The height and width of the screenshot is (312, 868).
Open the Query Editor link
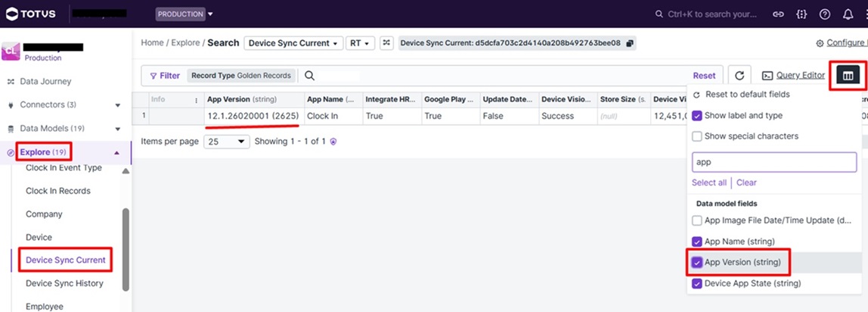coord(801,76)
